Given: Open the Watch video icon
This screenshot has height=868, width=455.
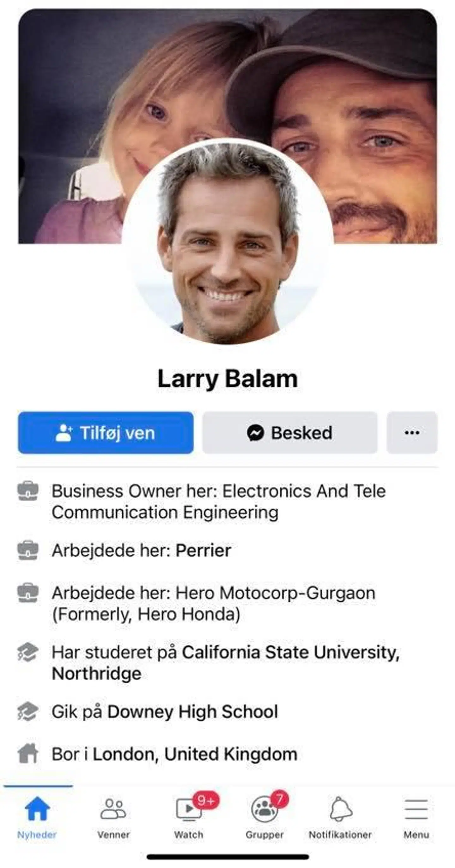Looking at the screenshot, I should point(189,809).
